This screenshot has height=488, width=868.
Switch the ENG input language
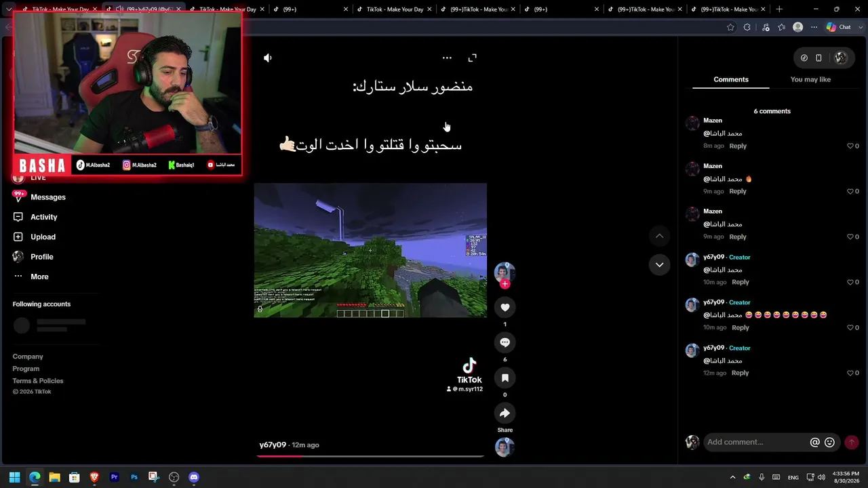[793, 477]
